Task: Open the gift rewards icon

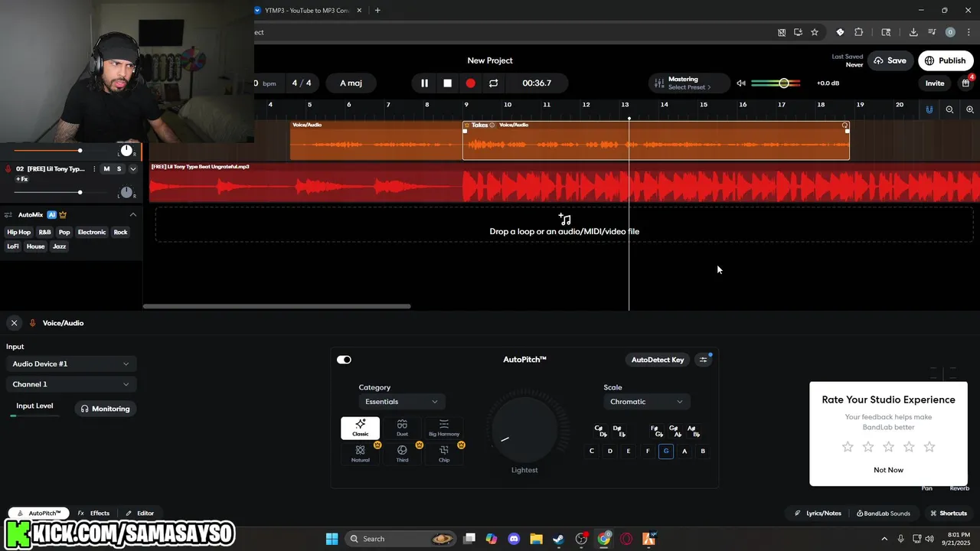Action: [x=966, y=83]
